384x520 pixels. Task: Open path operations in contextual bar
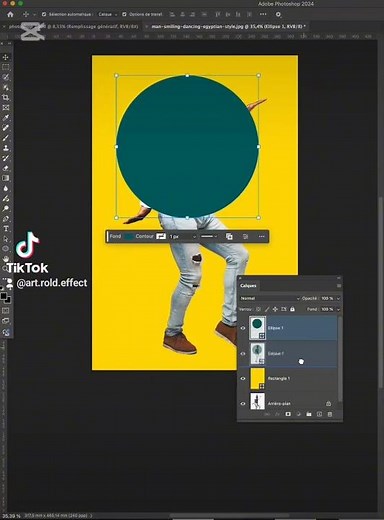(229, 236)
